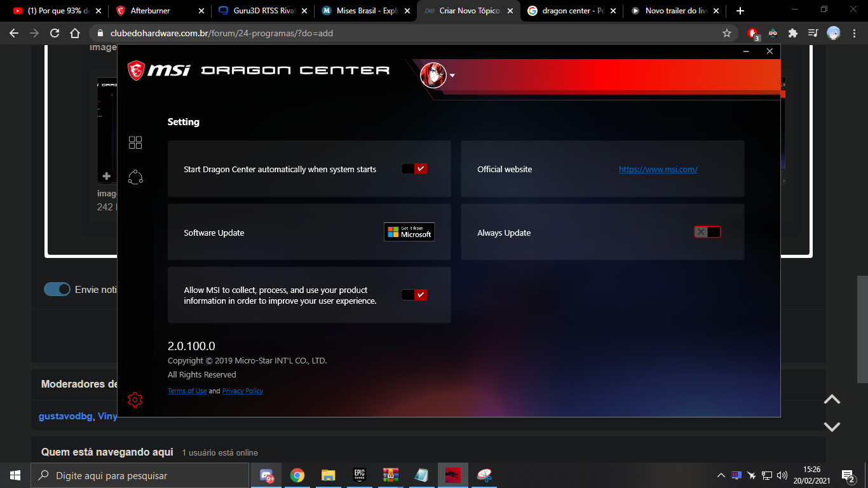The image size is (868, 488).
Task: Click the Chrome home icon
Action: coord(75,33)
